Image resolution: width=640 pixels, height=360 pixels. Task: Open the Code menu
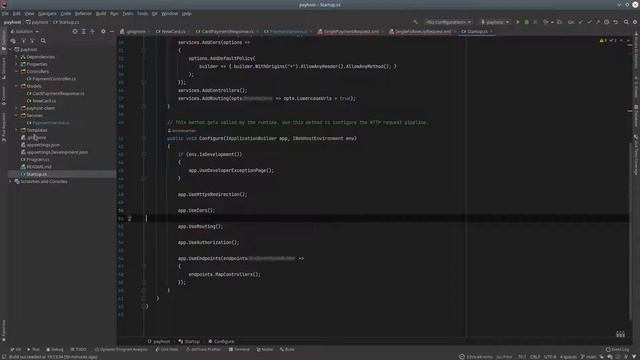coord(66,13)
